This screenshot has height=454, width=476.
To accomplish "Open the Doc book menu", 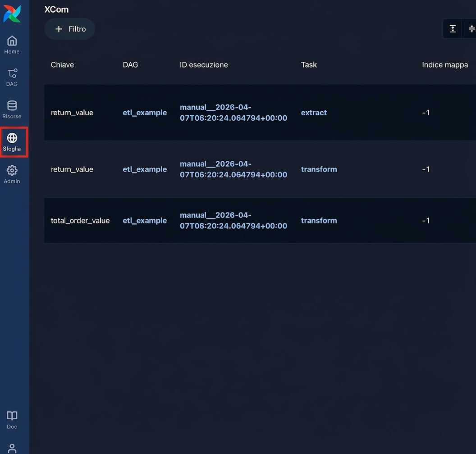I will tap(12, 420).
